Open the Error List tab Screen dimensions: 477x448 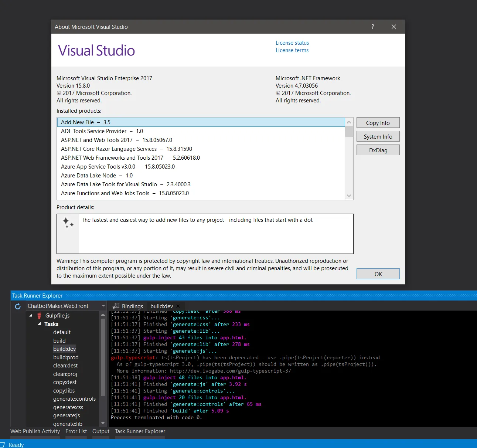click(x=76, y=431)
